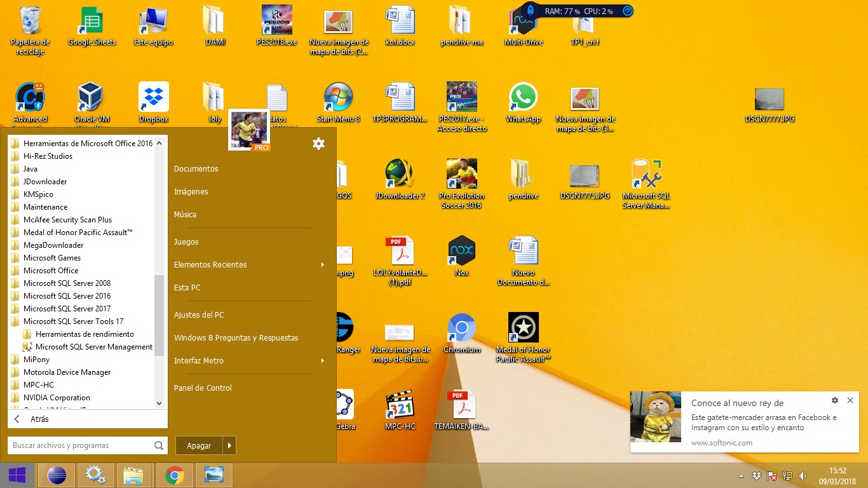Open the Eclipse icon on the taskbar

(x=57, y=475)
